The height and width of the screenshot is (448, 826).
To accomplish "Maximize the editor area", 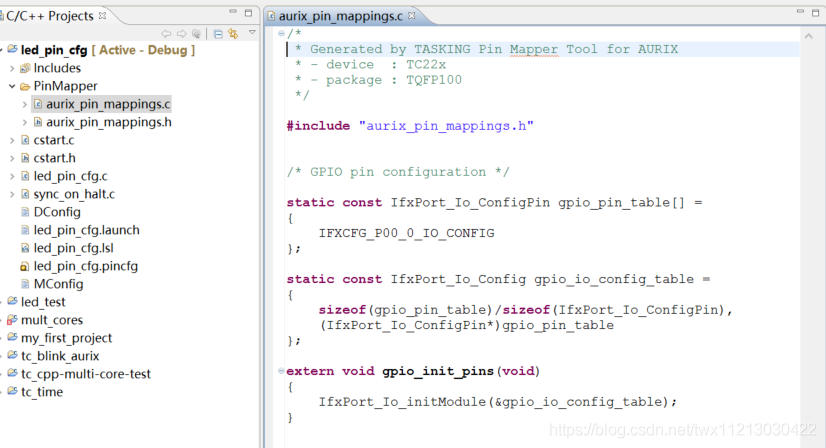I will [815, 13].
